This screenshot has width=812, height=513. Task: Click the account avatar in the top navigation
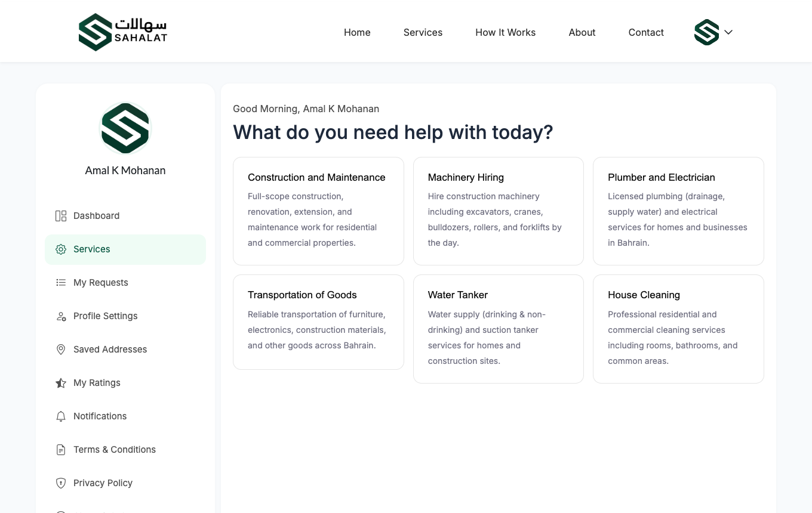[x=706, y=32]
